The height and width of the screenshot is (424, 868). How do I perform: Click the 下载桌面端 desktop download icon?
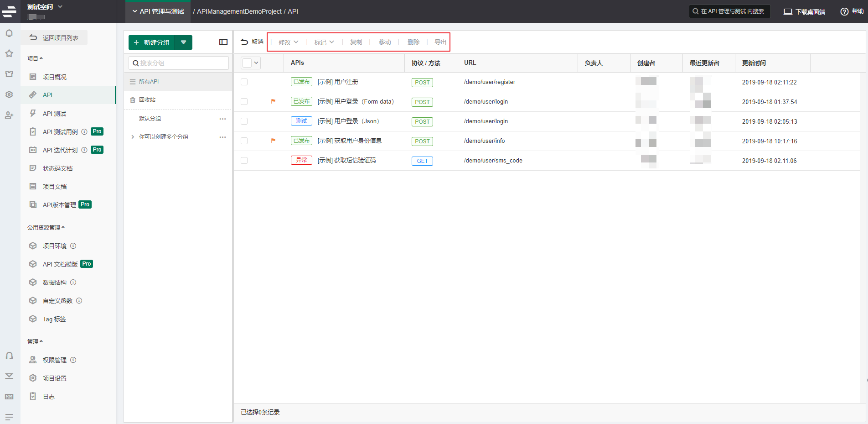(x=788, y=11)
